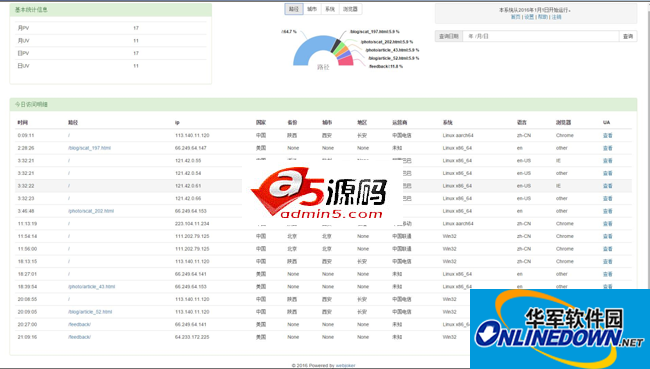Click the /photo/article_43.html:5.9 % chart label

point(392,50)
